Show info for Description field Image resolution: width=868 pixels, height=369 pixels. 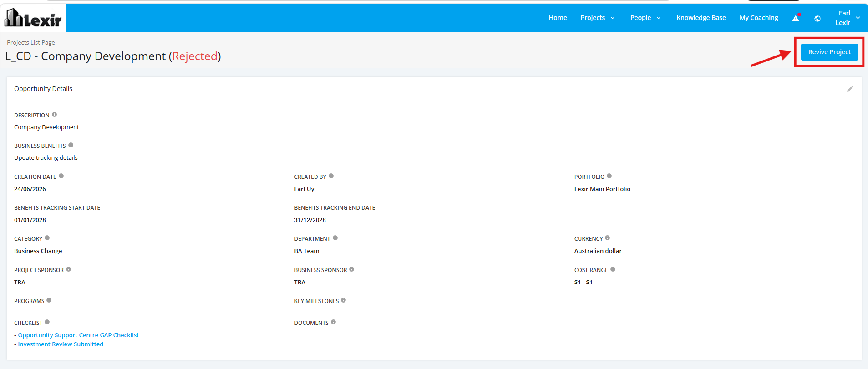click(54, 115)
